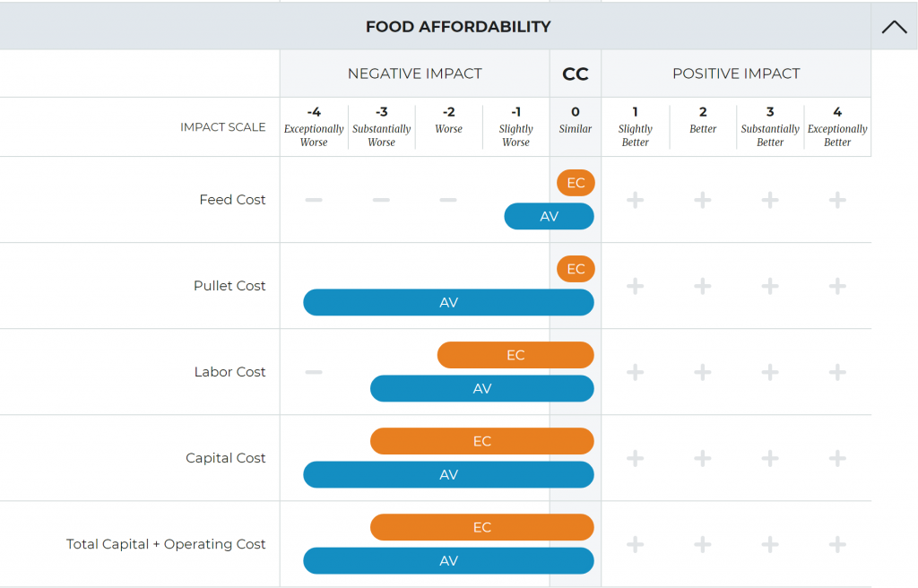Click the Food Affordability section header

[457, 27]
